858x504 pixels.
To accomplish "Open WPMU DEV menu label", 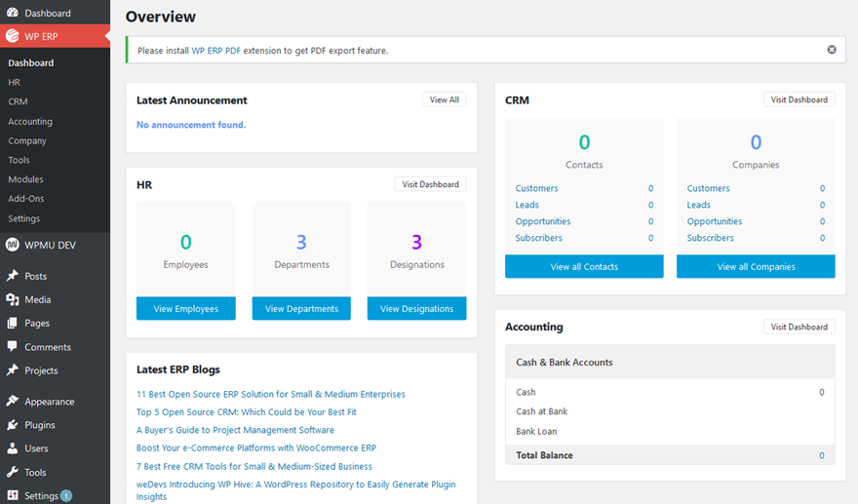I will (51, 245).
